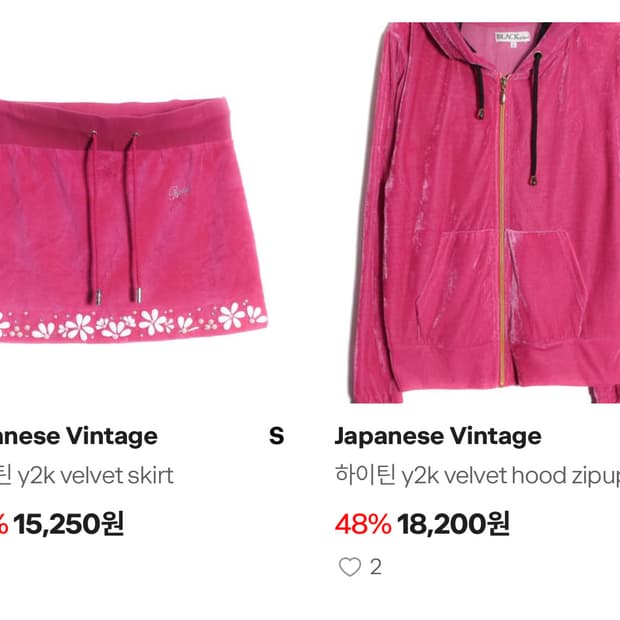The width and height of the screenshot is (620, 620).
Task: Open the pink velvet skirt product image
Action: [130, 220]
